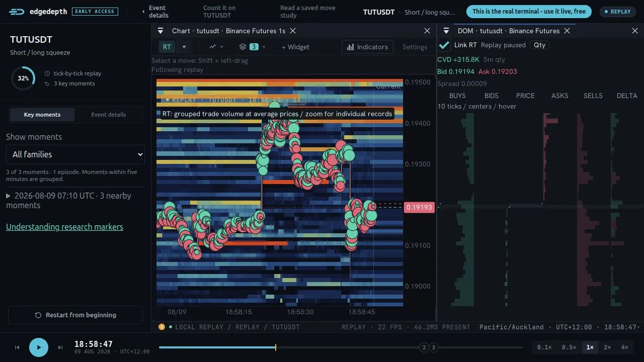Skip to previous key moment
The image size is (644, 362).
coord(17,347)
